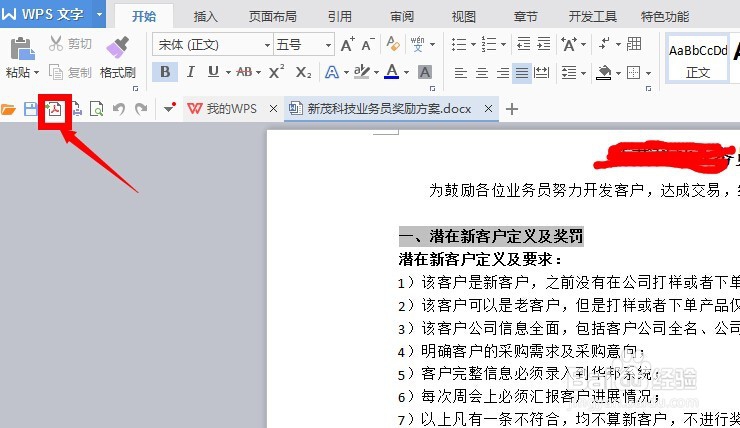This screenshot has height=428, width=740.
Task: Switch to the 开发工具 tab
Action: [x=592, y=17]
